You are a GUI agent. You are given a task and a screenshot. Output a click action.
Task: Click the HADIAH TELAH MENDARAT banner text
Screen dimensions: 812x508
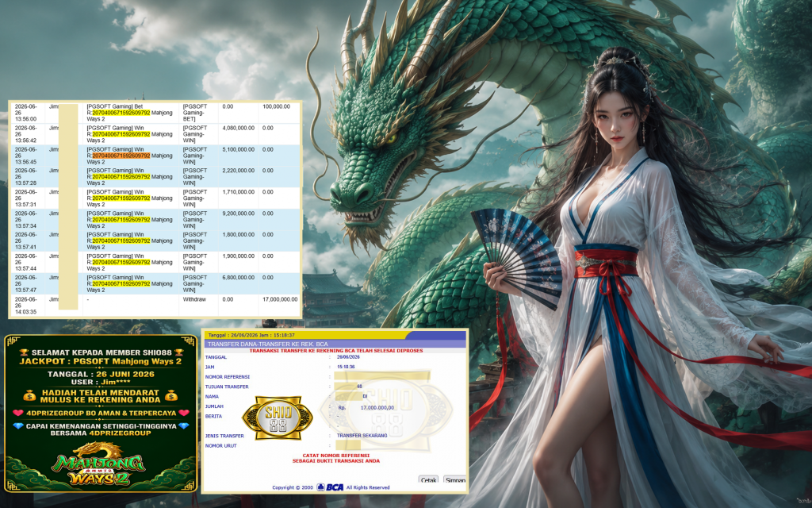tap(101, 397)
